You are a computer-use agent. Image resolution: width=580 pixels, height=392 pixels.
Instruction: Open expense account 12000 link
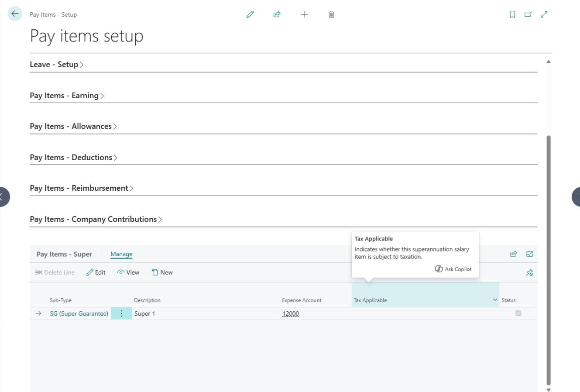coord(291,313)
